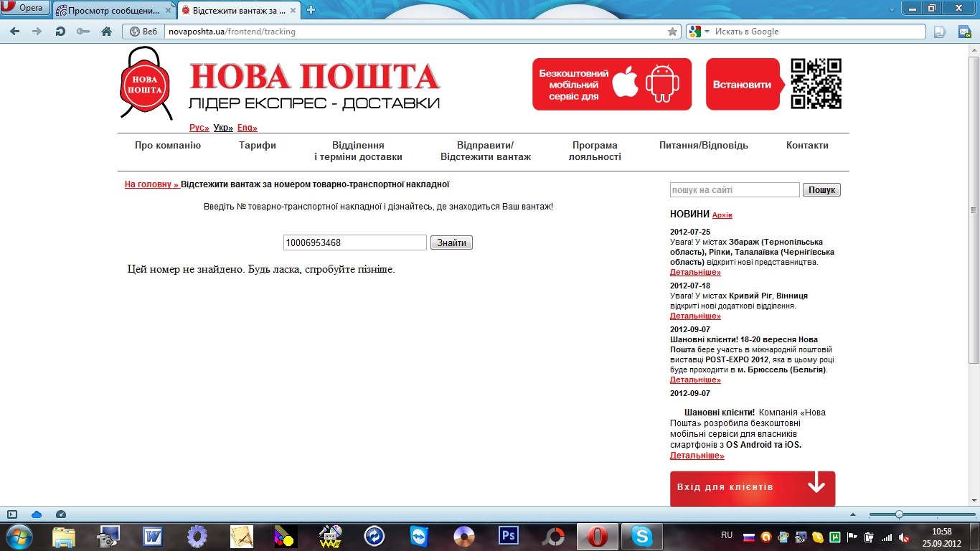The width and height of the screenshot is (980, 551).
Task: Adjust the zoom slider in status bar
Action: point(898,514)
